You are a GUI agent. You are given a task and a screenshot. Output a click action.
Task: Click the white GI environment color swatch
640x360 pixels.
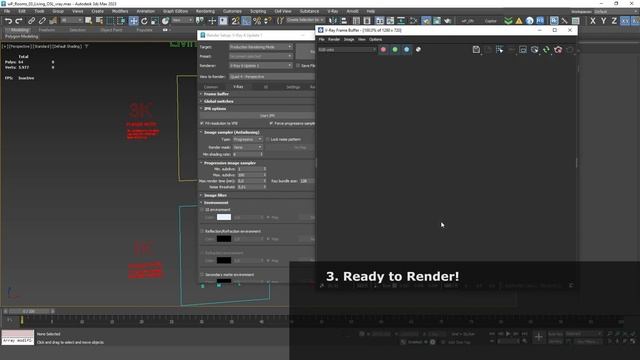click(x=224, y=217)
